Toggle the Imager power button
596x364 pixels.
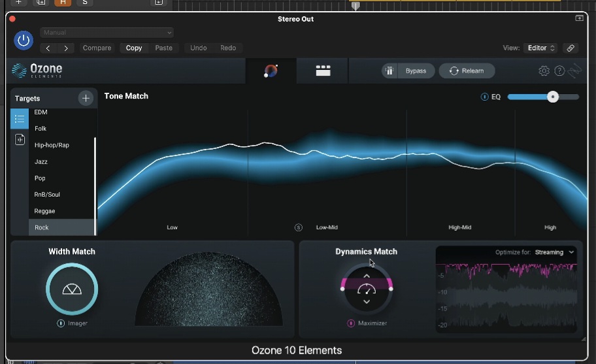pos(60,323)
